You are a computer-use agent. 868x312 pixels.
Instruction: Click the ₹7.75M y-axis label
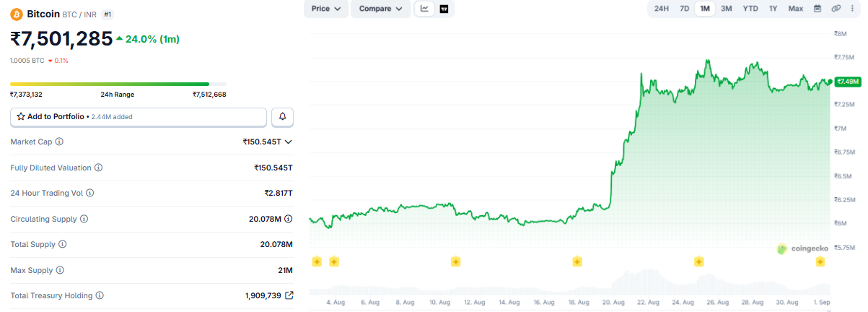(x=845, y=57)
